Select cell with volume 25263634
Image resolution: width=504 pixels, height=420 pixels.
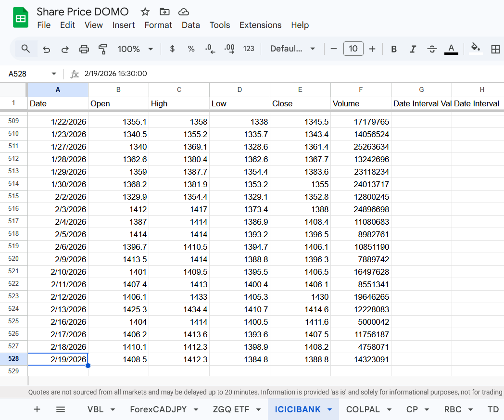(361, 147)
